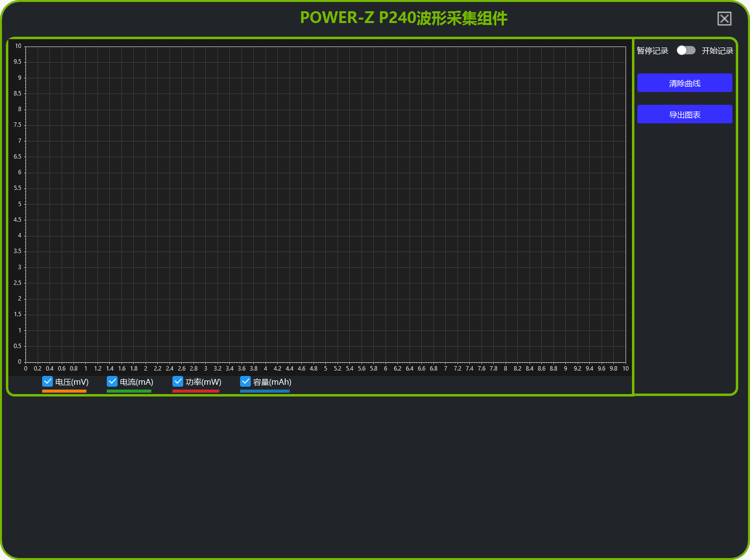Viewport: 750px width, 560px height.
Task: Click the POWER-Z P240波形采集组件 title
Action: tap(404, 18)
